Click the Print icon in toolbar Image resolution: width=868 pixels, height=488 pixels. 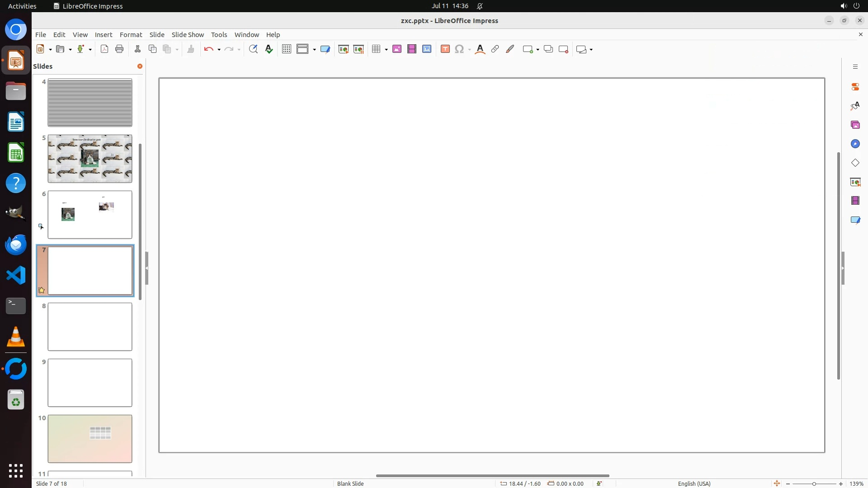click(119, 49)
